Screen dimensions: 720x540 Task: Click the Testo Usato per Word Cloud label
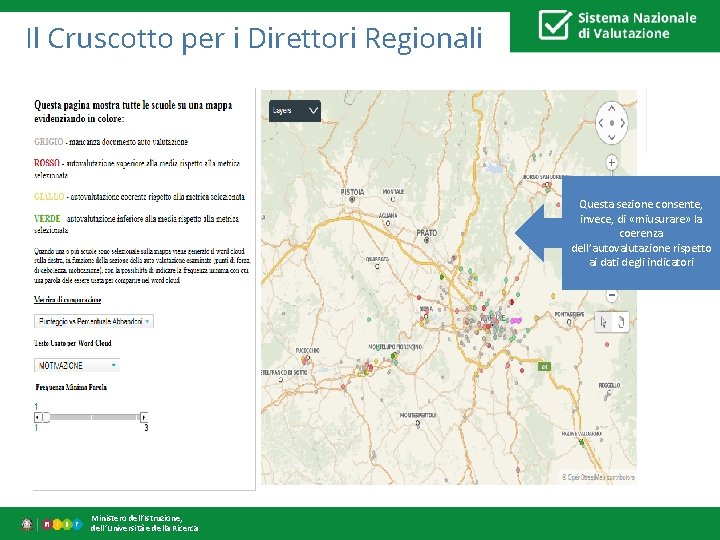click(x=73, y=343)
